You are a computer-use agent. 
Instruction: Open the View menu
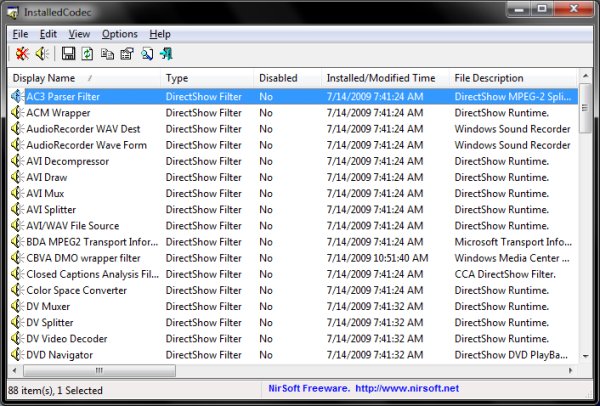[79, 34]
